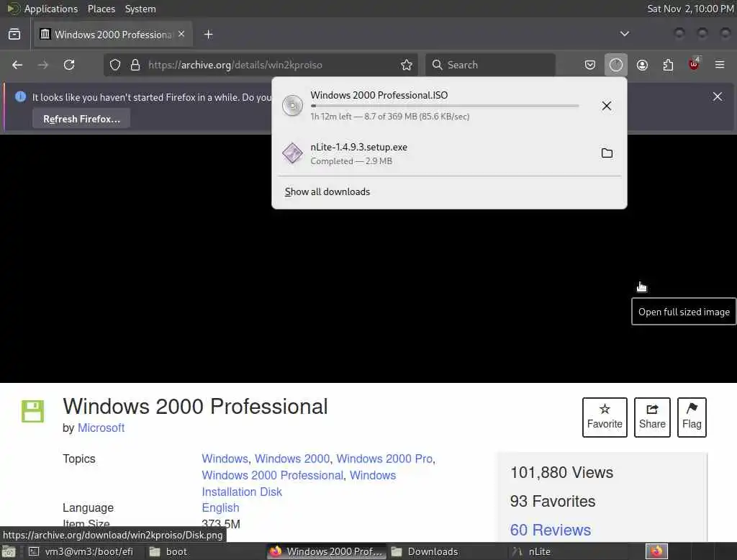
Task: Open the first Windows topic link
Action: (225, 459)
